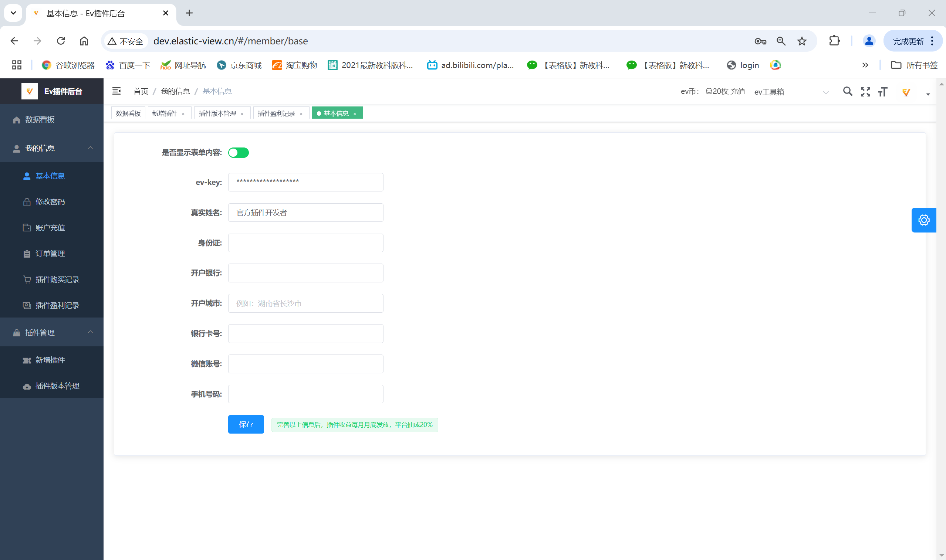Screen dimensions: 946x560
Task: Open the header search magnifier icon
Action: tap(848, 91)
